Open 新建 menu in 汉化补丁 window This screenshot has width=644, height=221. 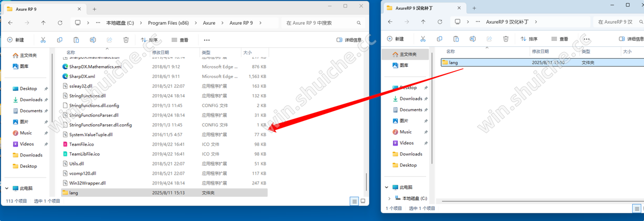point(396,39)
